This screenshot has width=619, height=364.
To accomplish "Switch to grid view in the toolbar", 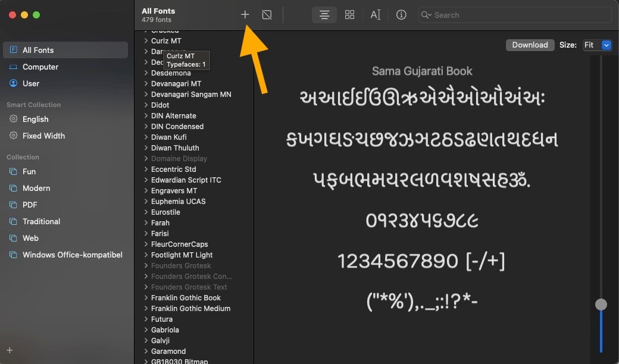I will (349, 14).
